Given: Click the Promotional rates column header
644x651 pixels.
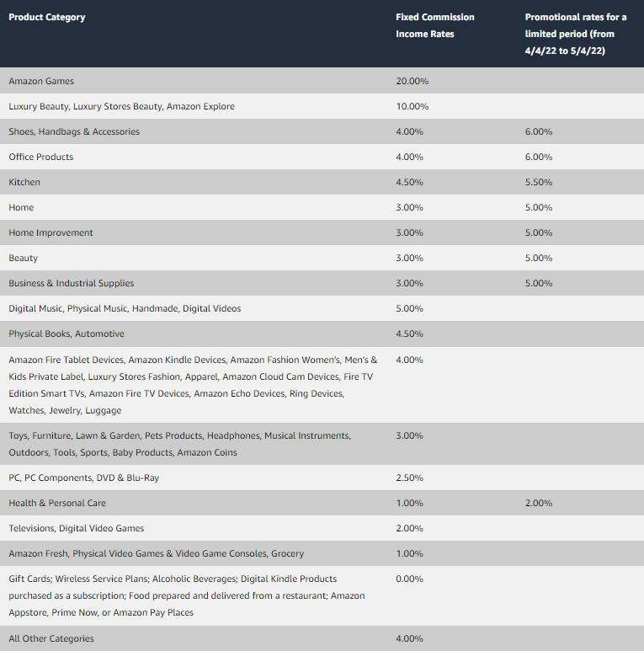Looking at the screenshot, I should tap(576, 34).
